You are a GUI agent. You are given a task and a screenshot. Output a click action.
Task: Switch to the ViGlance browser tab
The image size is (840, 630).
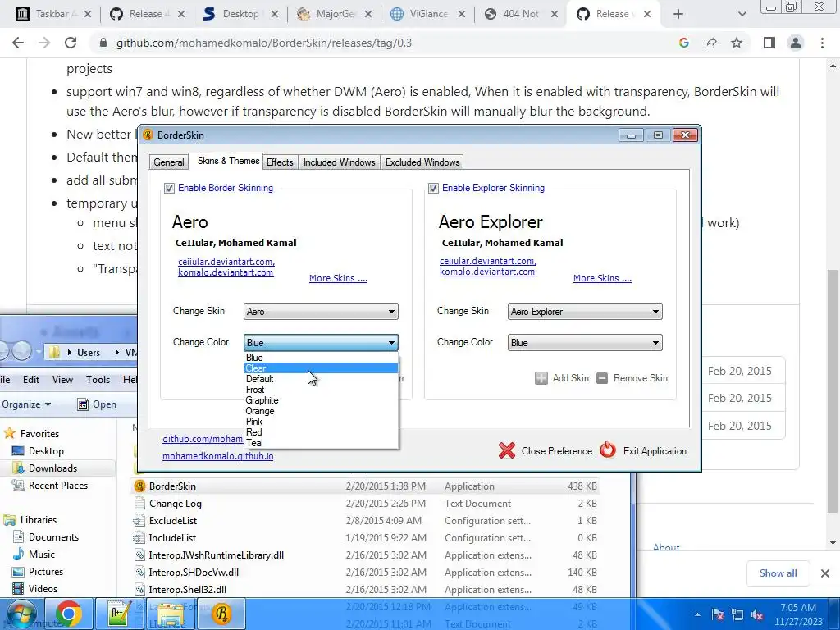428,14
